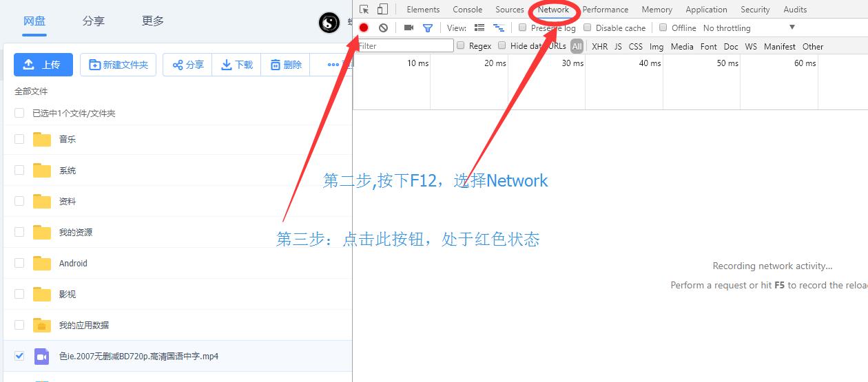Open the Performance tab

point(606,10)
